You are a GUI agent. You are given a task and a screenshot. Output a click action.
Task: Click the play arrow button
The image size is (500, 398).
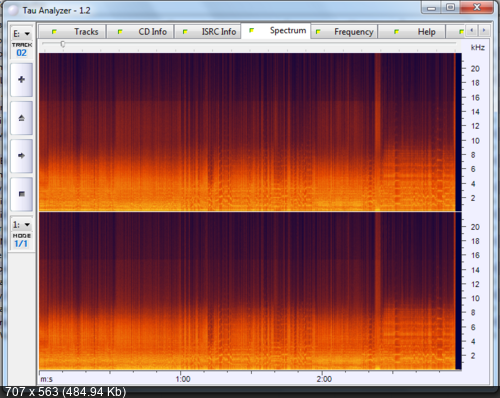pos(22,156)
